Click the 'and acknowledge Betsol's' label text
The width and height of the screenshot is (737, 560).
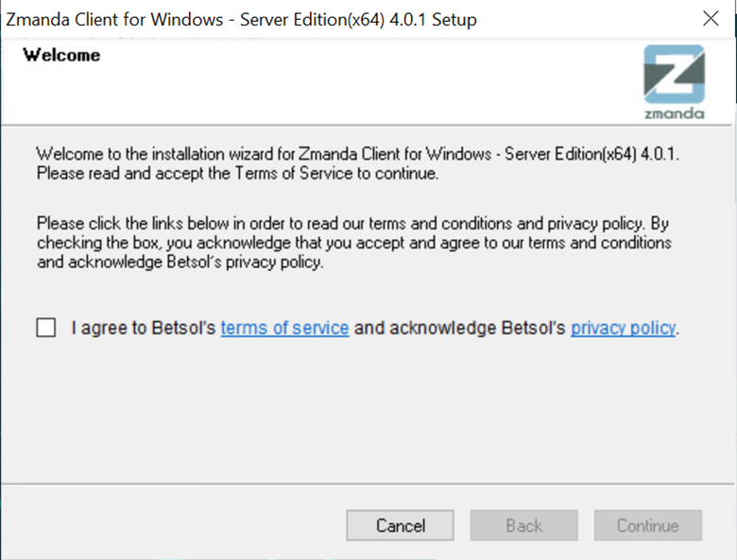(x=460, y=328)
